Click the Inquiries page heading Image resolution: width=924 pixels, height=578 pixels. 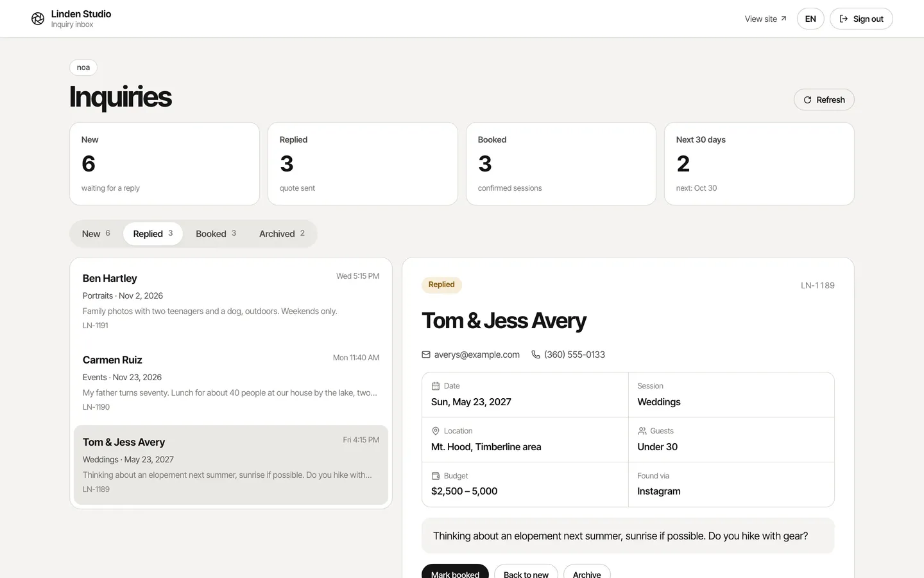click(120, 97)
